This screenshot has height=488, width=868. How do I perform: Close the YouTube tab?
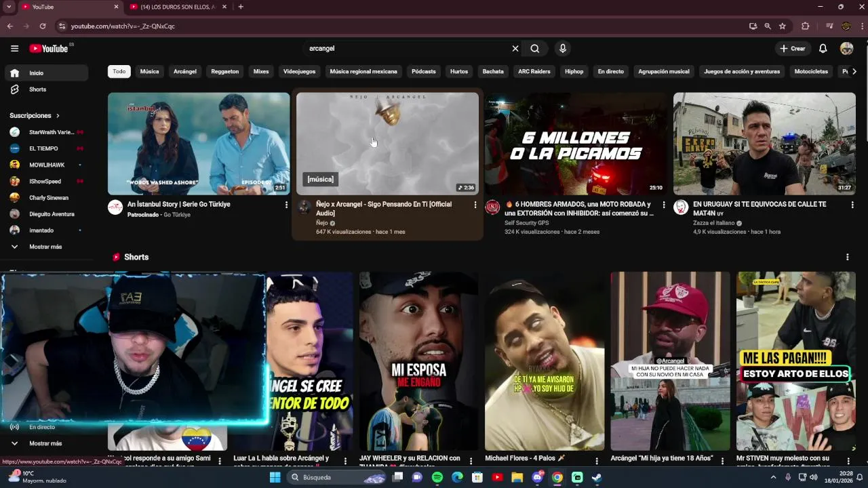[116, 7]
